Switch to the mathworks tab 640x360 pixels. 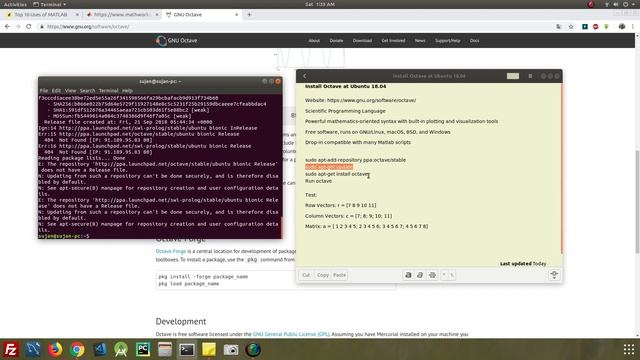[x=122, y=15]
